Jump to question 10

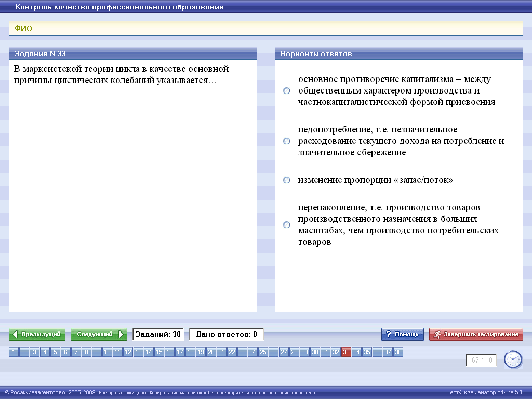(107, 352)
